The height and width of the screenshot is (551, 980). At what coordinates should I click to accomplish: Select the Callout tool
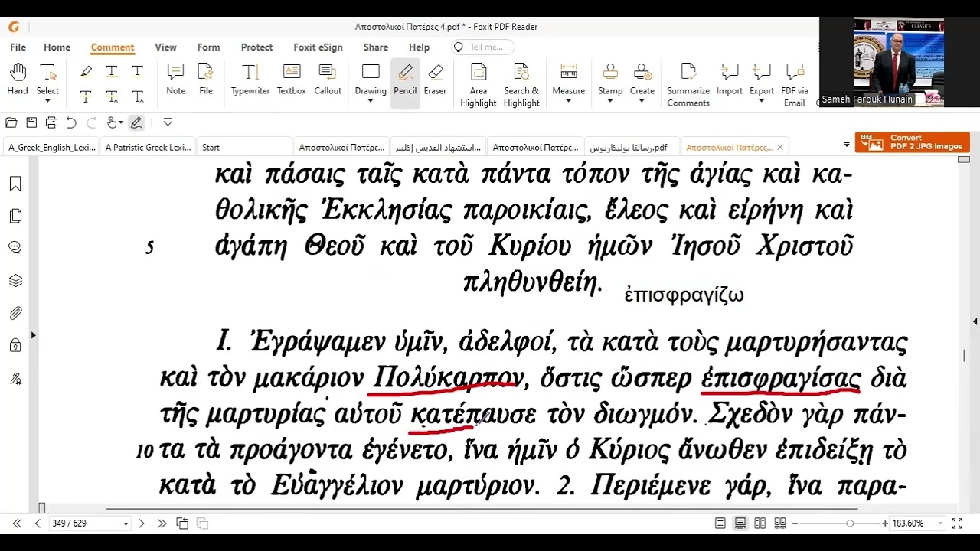328,80
